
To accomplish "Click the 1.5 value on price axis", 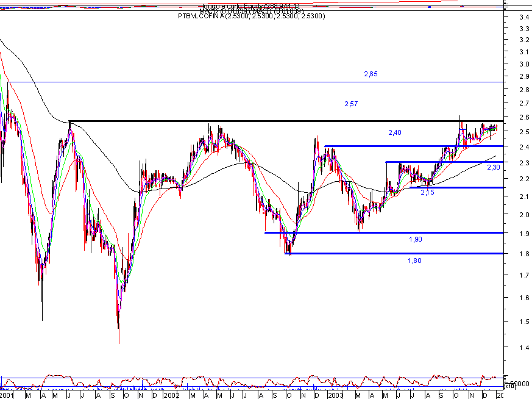I will coord(524,322).
